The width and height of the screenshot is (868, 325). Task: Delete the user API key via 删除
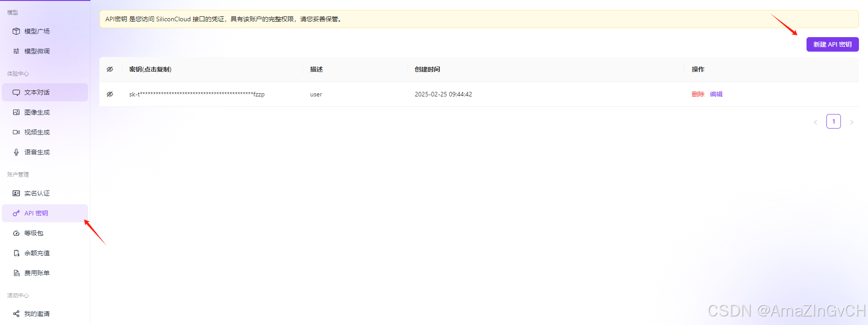coord(698,94)
